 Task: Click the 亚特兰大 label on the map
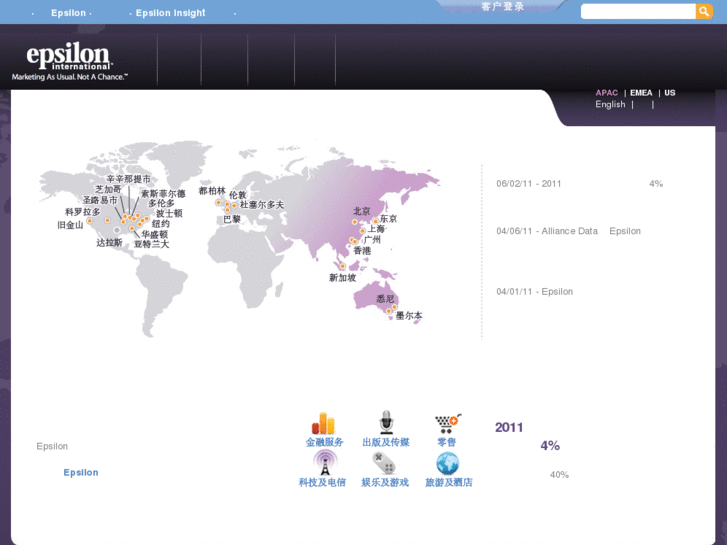152,244
